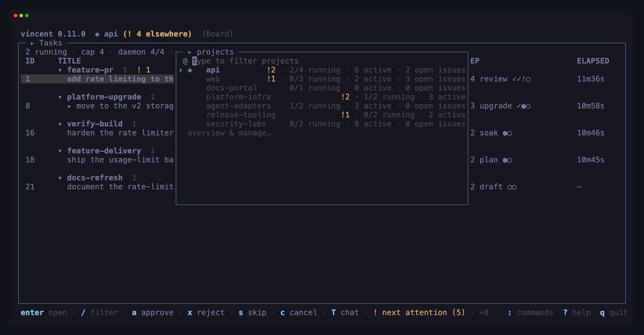
Task: Click the 'T chat' shortcut hint
Action: point(345,313)
